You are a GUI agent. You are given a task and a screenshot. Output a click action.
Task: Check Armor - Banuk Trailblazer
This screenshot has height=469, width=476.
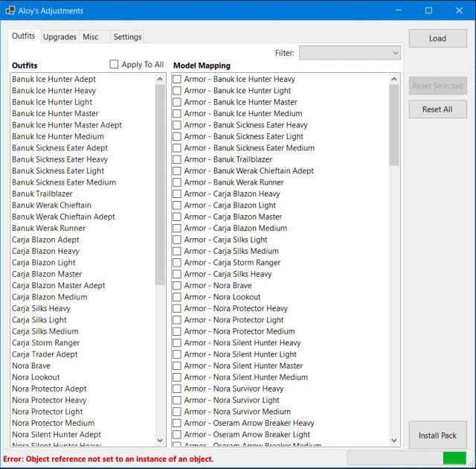pyautogui.click(x=177, y=159)
